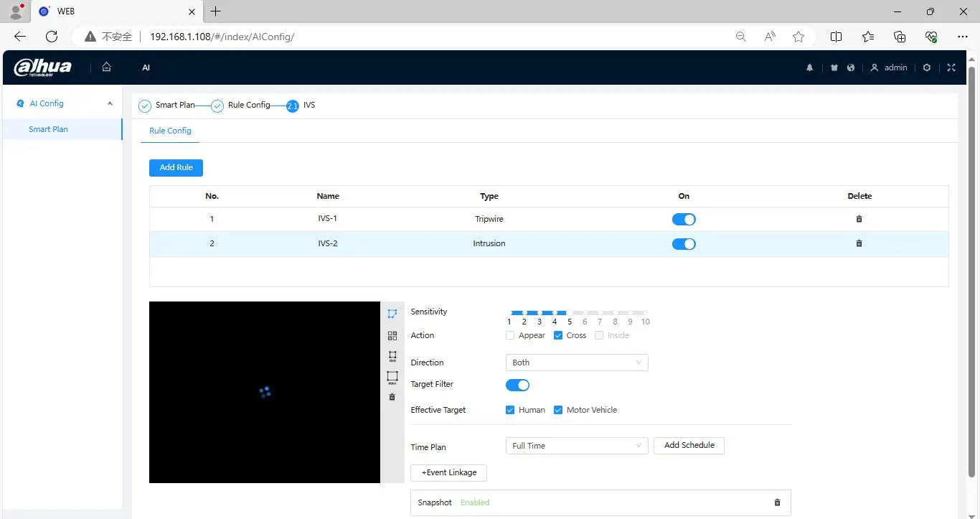Open the Direction dropdown

click(576, 363)
